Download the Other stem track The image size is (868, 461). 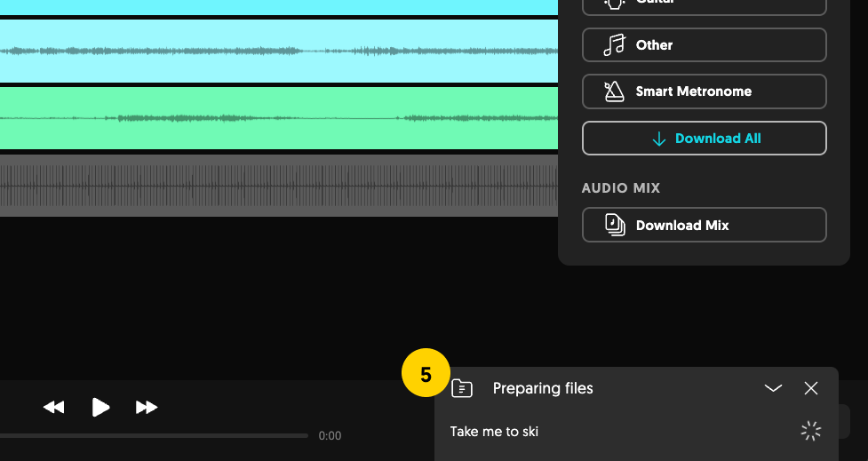[705, 44]
